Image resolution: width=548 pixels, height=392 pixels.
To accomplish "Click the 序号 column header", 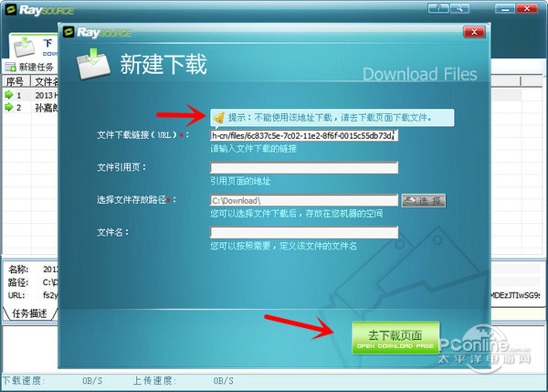I will click(x=16, y=81).
